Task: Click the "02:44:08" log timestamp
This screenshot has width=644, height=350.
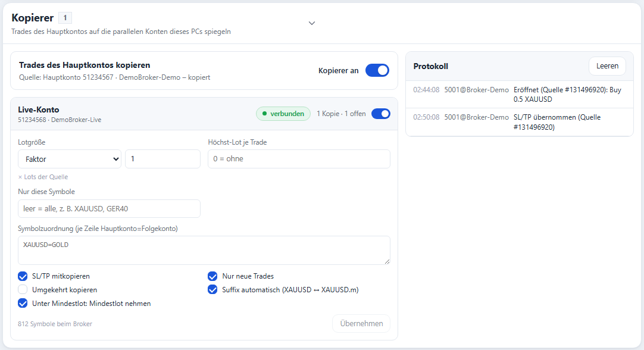Action: click(426, 90)
